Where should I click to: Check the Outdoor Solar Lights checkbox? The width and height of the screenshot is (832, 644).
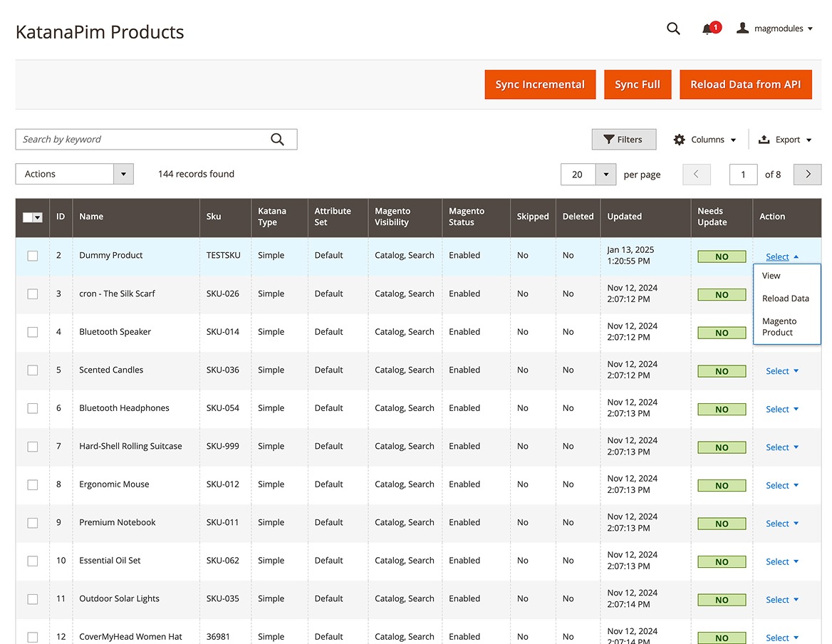(x=33, y=599)
